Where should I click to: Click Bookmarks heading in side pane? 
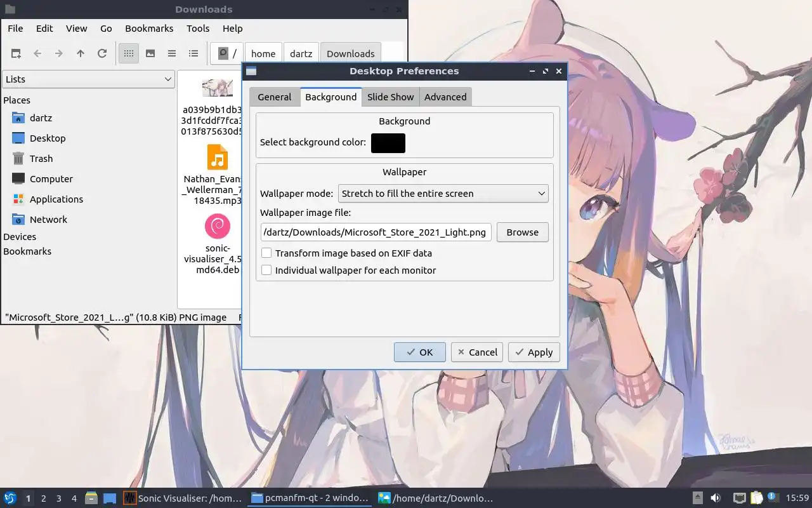pyautogui.click(x=27, y=251)
